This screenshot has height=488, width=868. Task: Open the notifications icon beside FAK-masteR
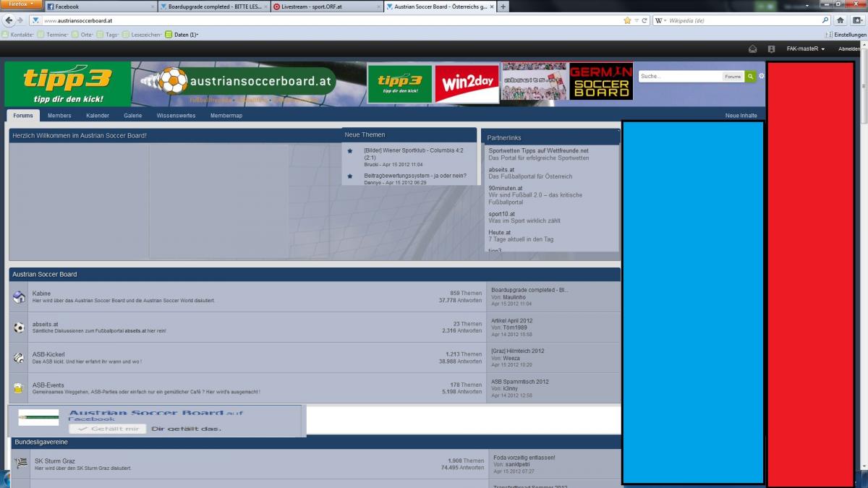pyautogui.click(x=771, y=49)
